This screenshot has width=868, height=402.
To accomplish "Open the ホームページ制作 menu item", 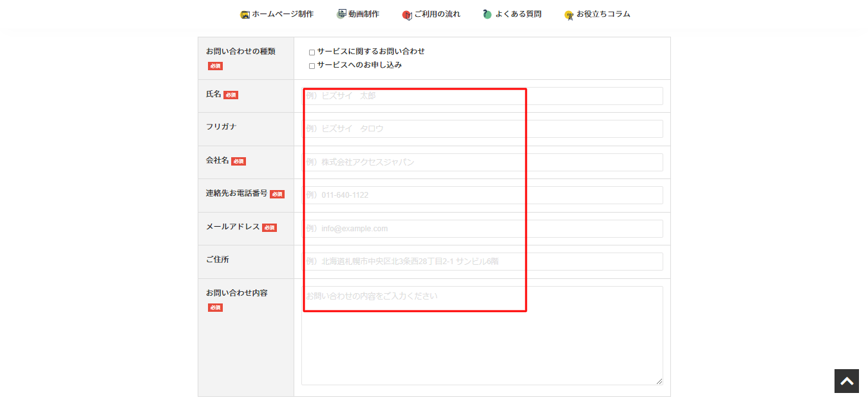I will pyautogui.click(x=283, y=14).
